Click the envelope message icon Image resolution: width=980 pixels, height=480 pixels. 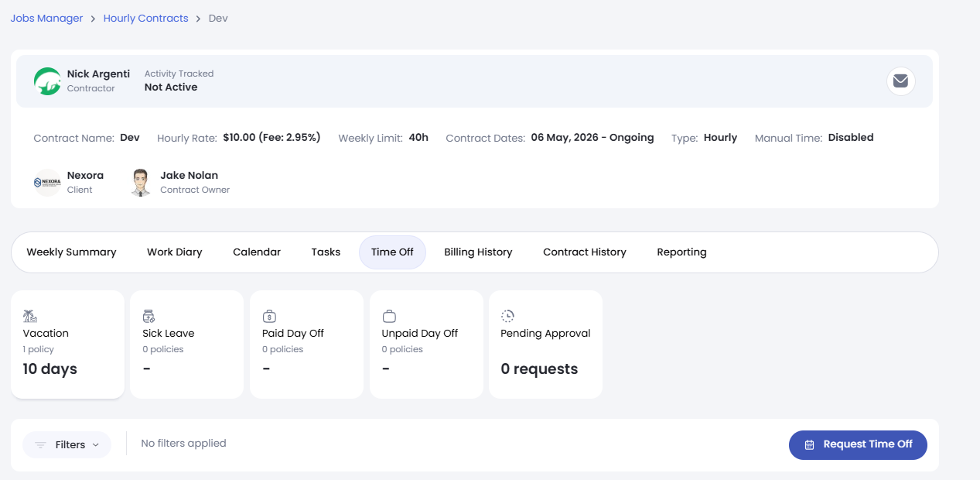(x=900, y=81)
